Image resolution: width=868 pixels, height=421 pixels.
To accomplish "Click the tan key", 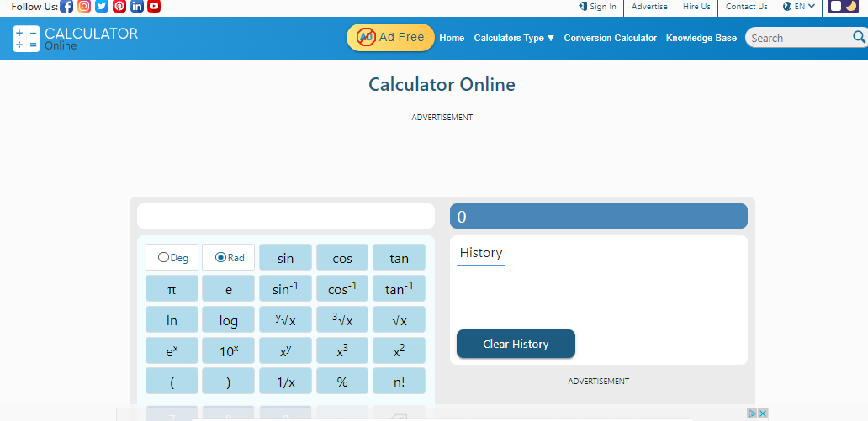I will [400, 257].
